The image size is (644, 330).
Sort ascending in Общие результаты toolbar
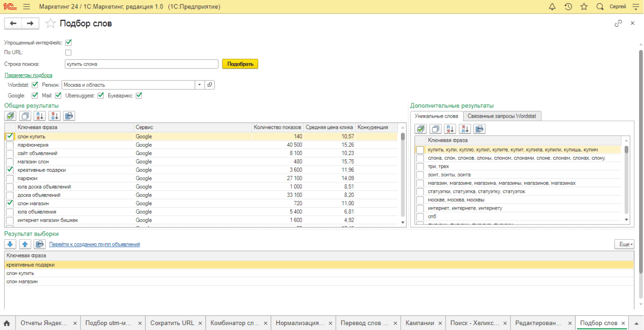click(x=40, y=116)
